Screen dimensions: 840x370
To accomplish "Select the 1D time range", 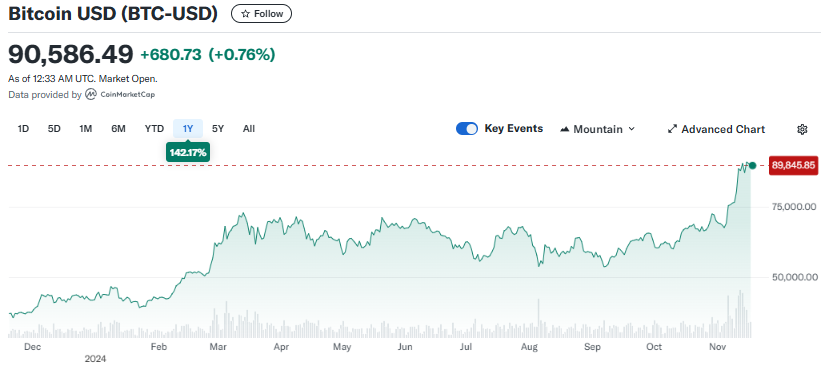I will (23, 129).
